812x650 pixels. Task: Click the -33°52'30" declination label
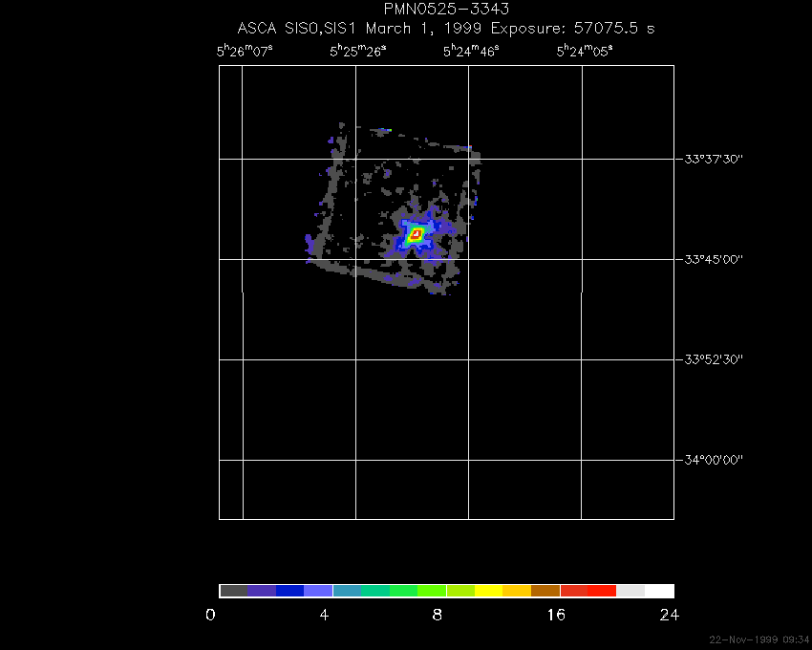pyautogui.click(x=711, y=359)
